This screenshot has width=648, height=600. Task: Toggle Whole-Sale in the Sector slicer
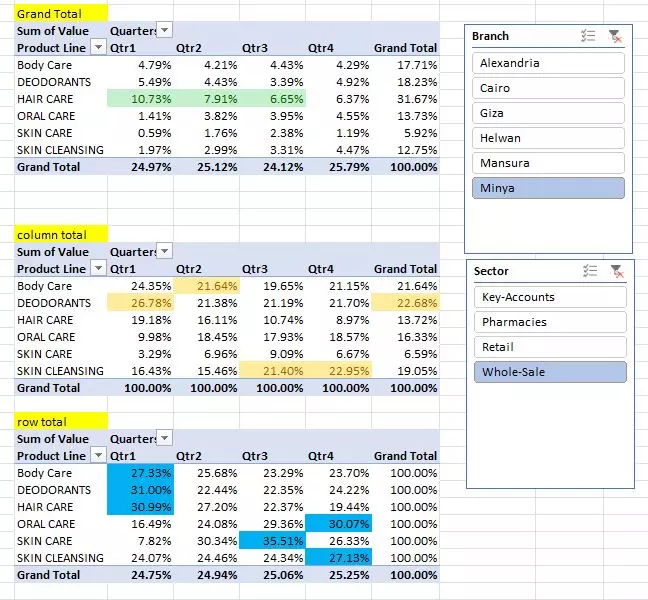(548, 372)
